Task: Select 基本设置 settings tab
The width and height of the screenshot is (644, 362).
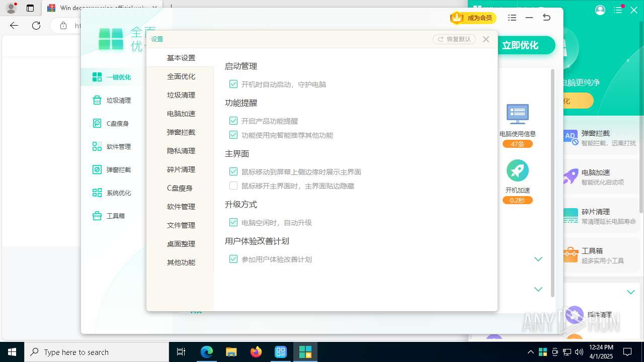Action: click(x=181, y=58)
